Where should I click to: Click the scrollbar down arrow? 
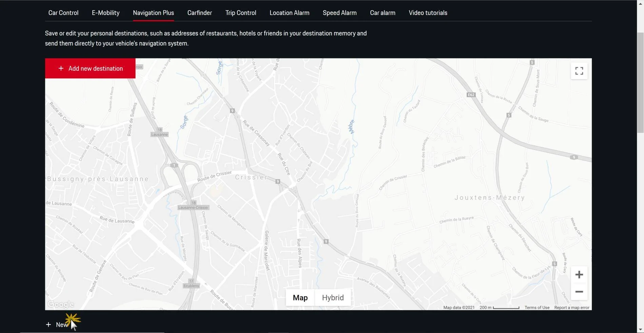[640, 330]
